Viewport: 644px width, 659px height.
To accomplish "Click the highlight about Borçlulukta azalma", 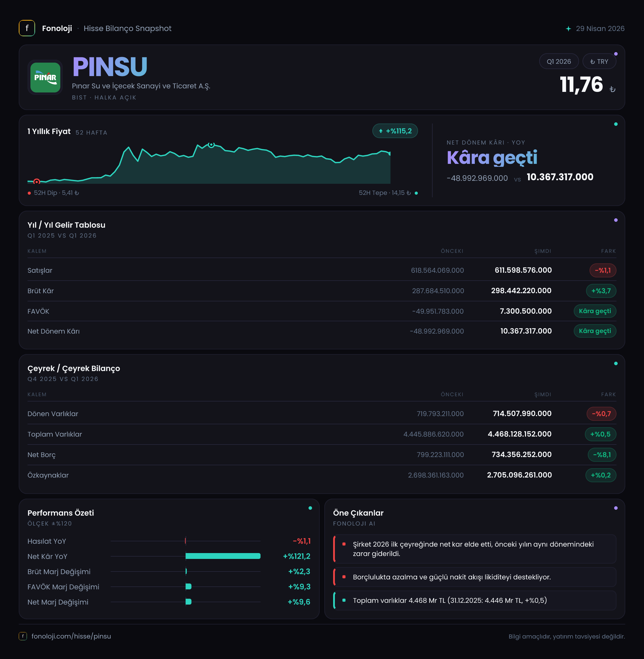I will tap(475, 577).
